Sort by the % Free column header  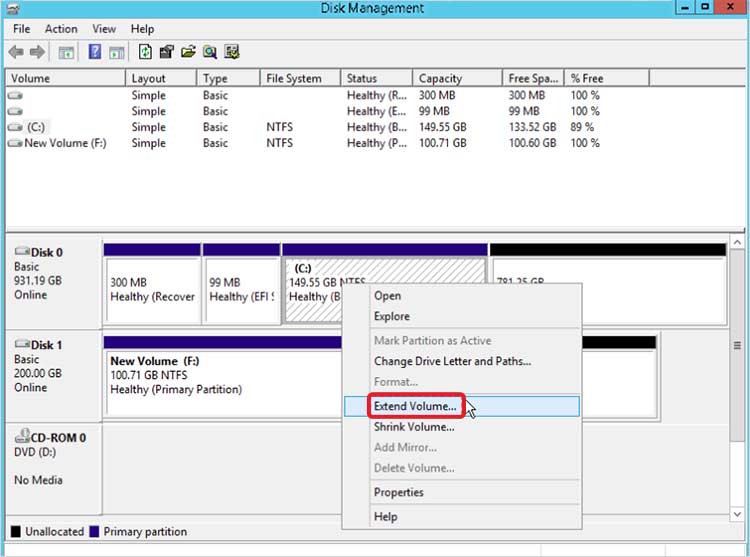point(607,78)
